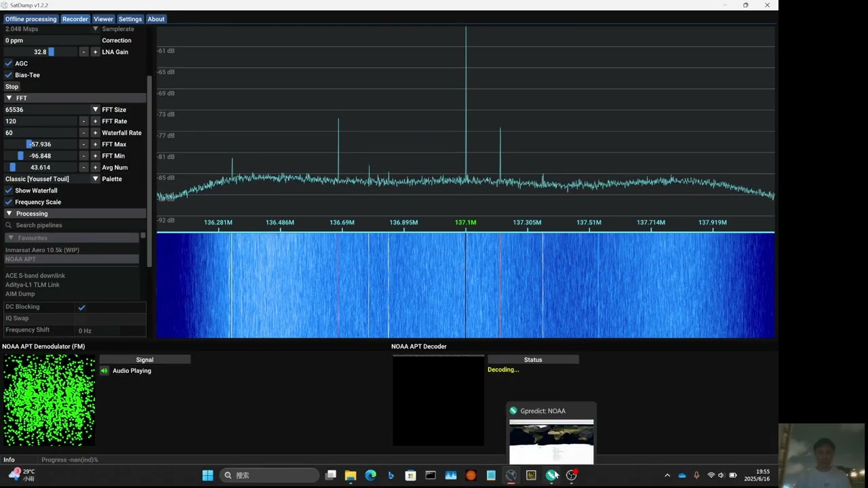Screen dimensions: 868x488
Task: Open the FFT Size dropdown
Action: click(x=96, y=110)
